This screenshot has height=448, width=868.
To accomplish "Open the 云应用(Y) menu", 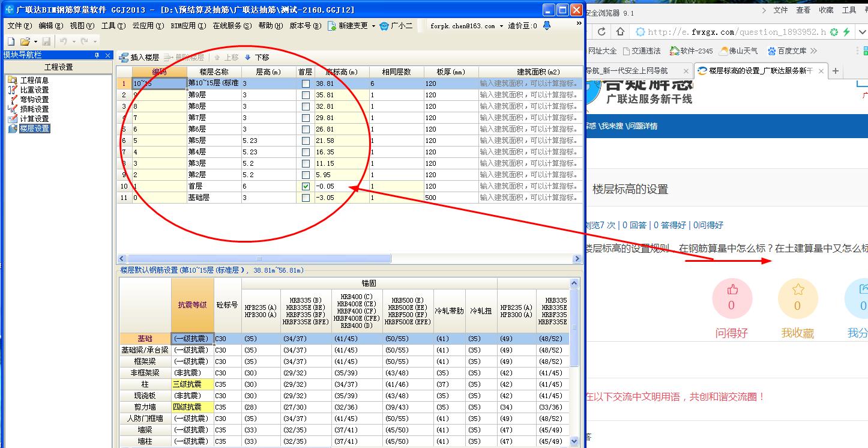I will [x=148, y=26].
